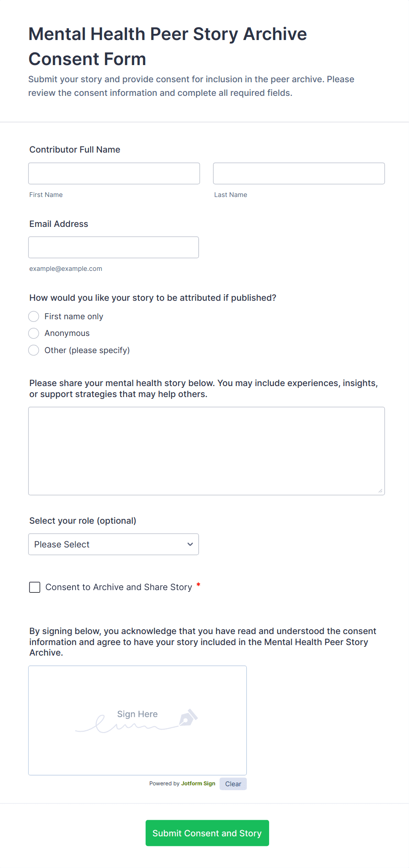Click the 'example@example.com' hint text
This screenshot has height=868, width=409.
tap(66, 269)
